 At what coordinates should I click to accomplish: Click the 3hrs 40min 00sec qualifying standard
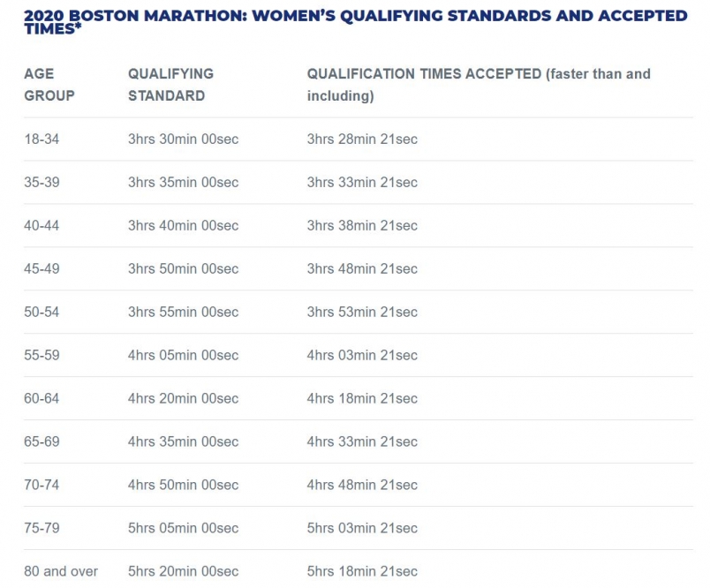click(x=183, y=226)
